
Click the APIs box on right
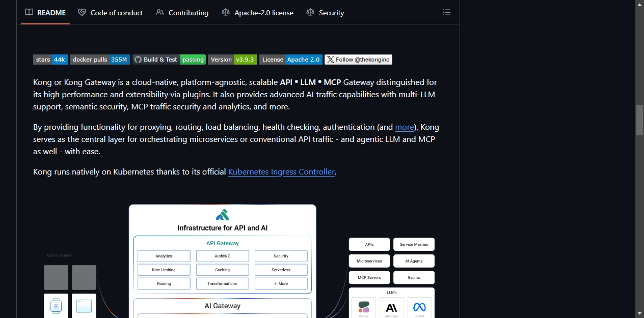click(x=369, y=244)
